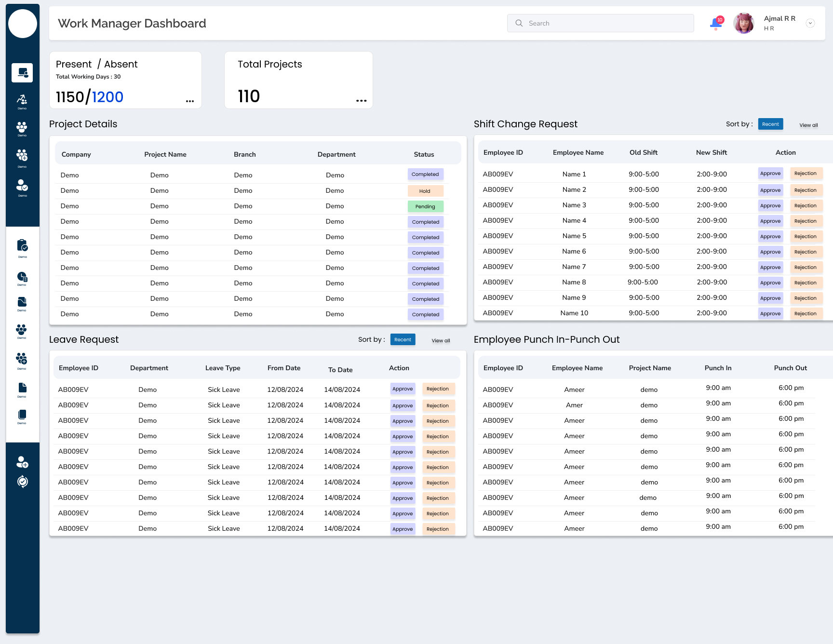Screen dimensions: 833x644
Task: Open the clock with document sidebar icon
Action: pos(22,277)
